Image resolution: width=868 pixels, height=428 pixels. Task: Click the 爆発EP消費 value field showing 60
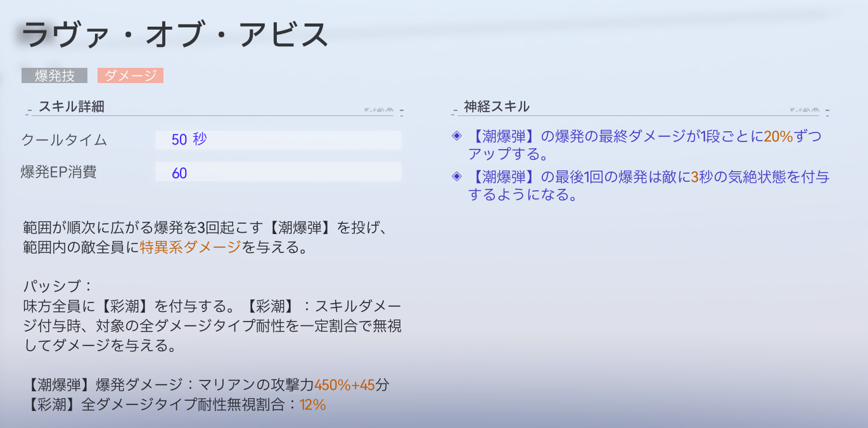tap(278, 172)
